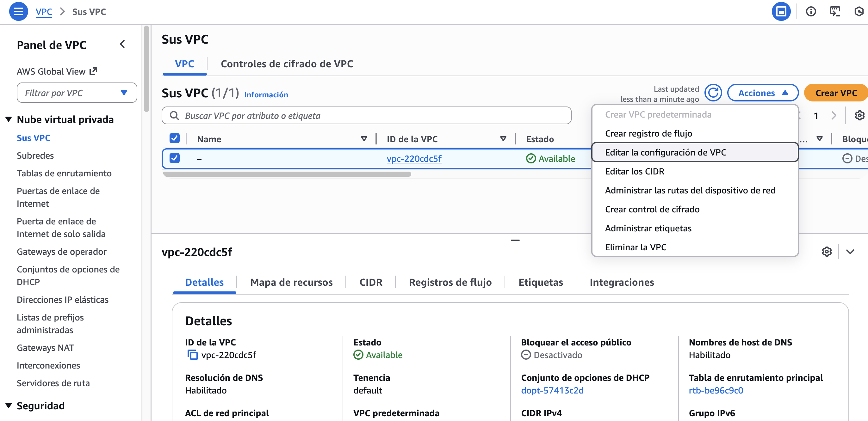Collapse the details panel with chevron
Screen dimensions: 868x421
[x=850, y=252]
